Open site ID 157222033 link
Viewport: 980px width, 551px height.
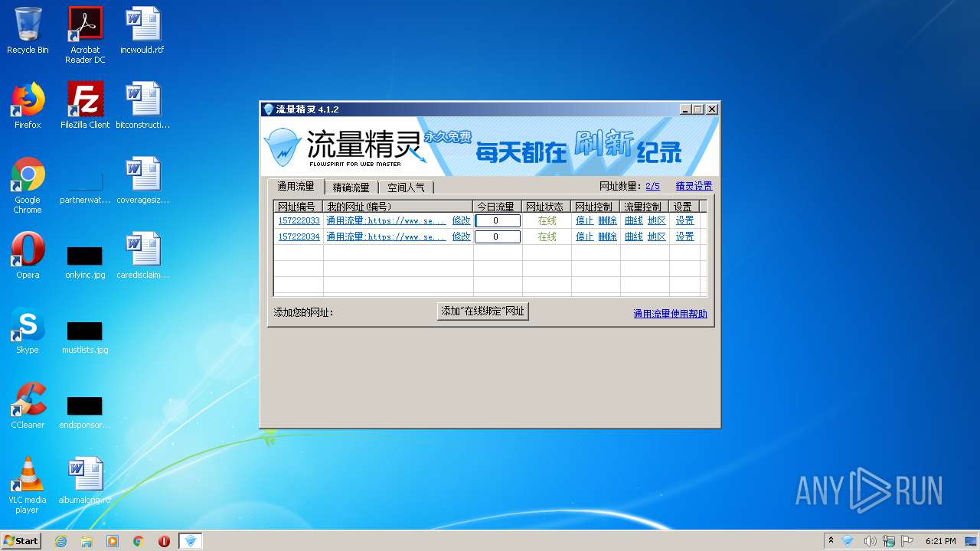coord(299,220)
